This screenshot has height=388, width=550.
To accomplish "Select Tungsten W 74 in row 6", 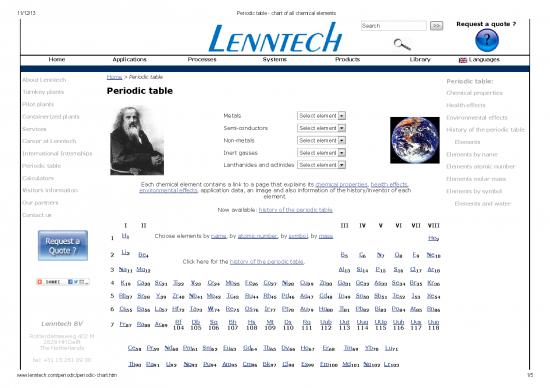I will pyautogui.click(x=213, y=309).
